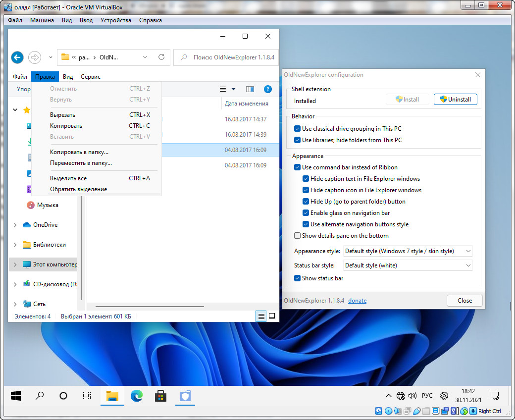
Task: Choose Вырезать from the Правка menu
Action: pyautogui.click(x=96, y=115)
